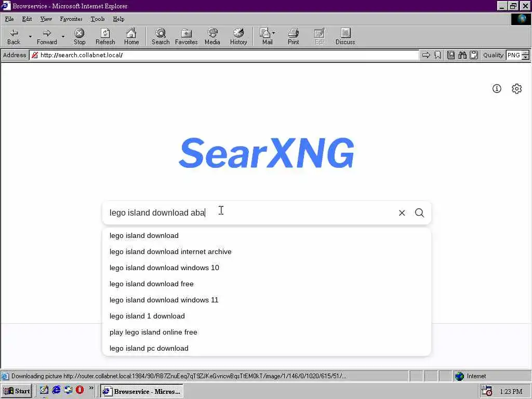The height and width of the screenshot is (399, 532).
Task: Select suggestion "play lego island online free"
Action: coord(267,332)
